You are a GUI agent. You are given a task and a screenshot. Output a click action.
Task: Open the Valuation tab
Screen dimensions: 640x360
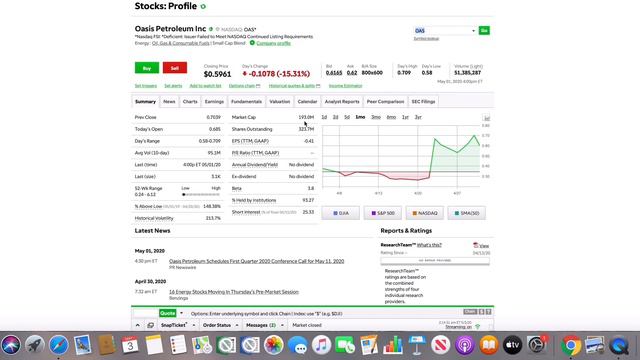(x=280, y=102)
